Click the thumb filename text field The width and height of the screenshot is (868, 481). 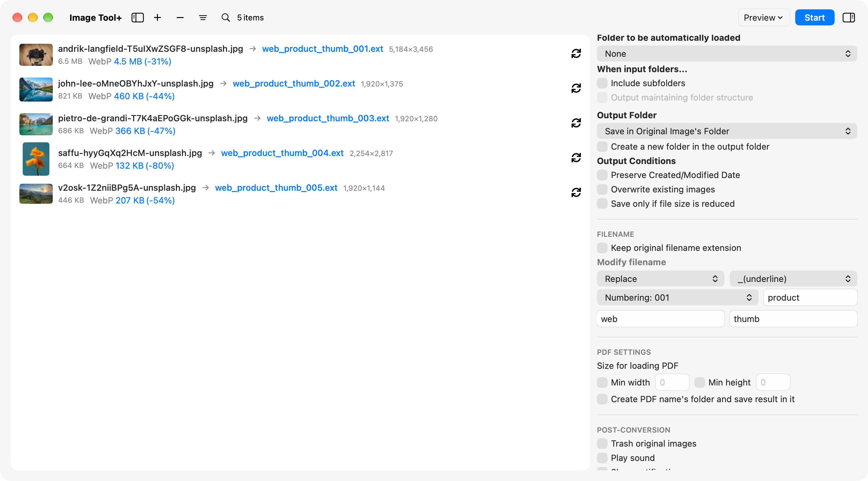click(x=793, y=319)
